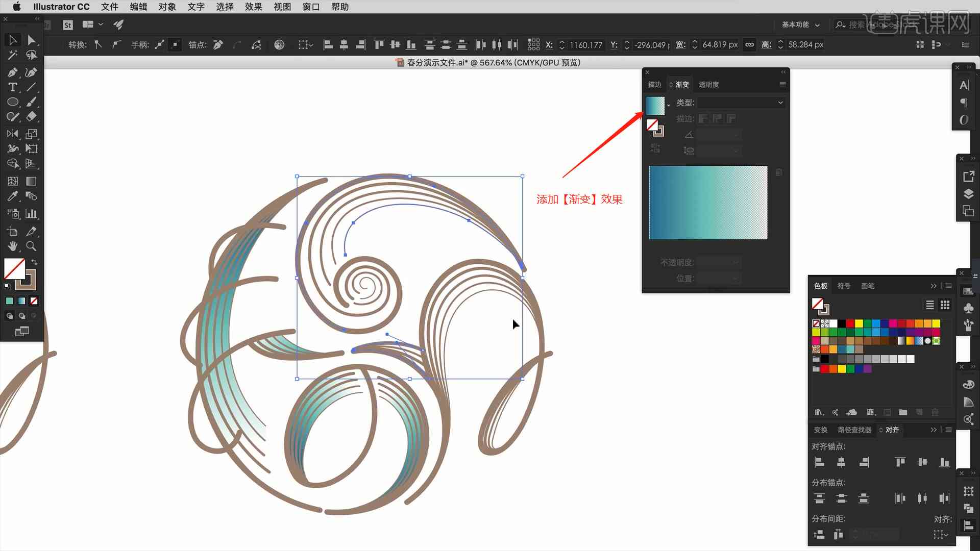Open the 对象 (Object) menu
980x551 pixels.
167,7
